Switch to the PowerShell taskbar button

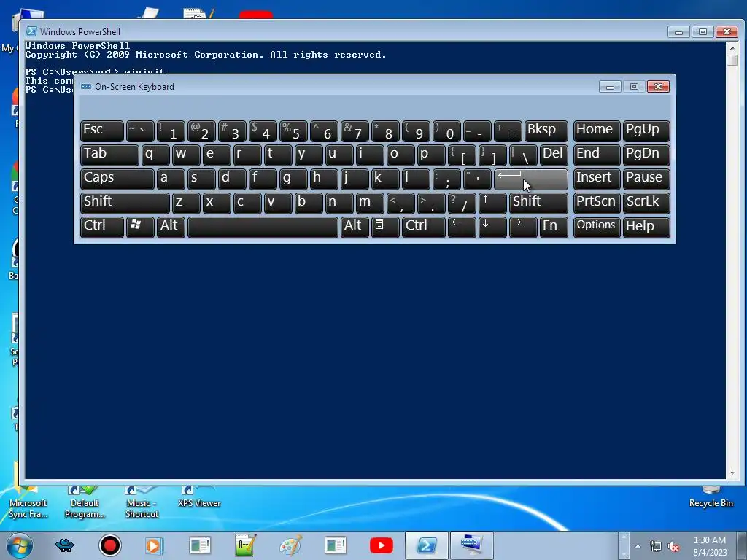point(426,545)
